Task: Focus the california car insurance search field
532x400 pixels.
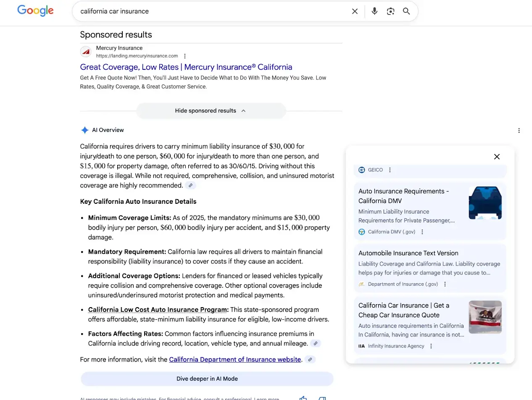Action: (x=210, y=11)
